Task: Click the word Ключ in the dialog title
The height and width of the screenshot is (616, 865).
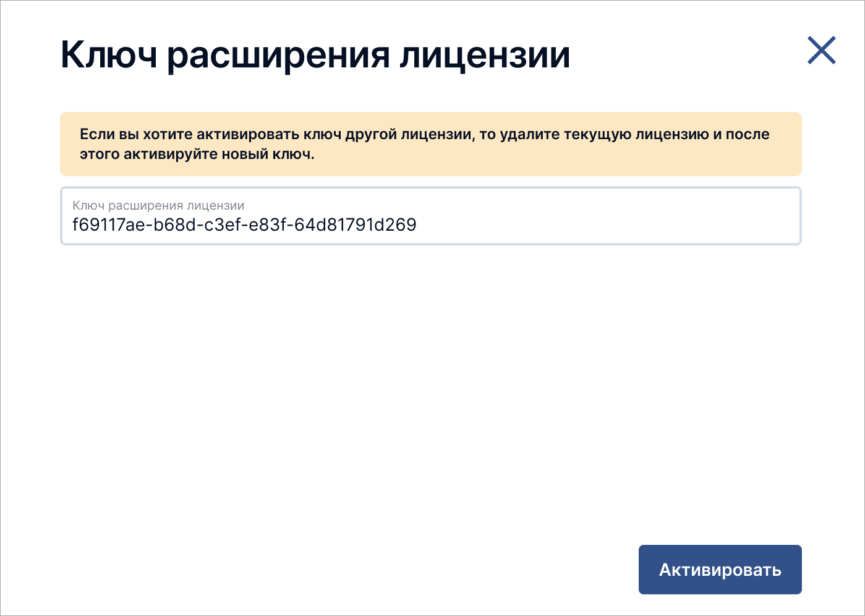Action: click(109, 55)
